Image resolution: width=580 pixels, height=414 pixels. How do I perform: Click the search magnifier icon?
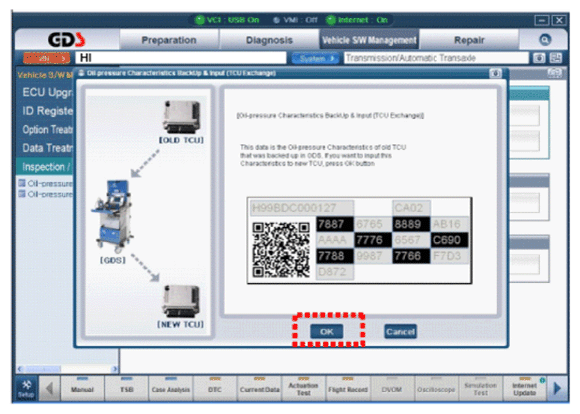point(544,40)
